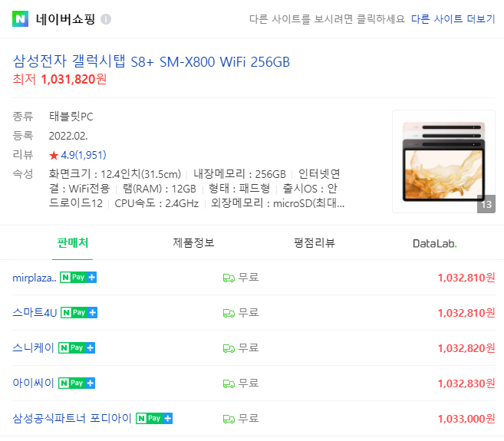This screenshot has width=504, height=441.
Task: Click the 1,032,830원 price
Action: pyautogui.click(x=466, y=383)
